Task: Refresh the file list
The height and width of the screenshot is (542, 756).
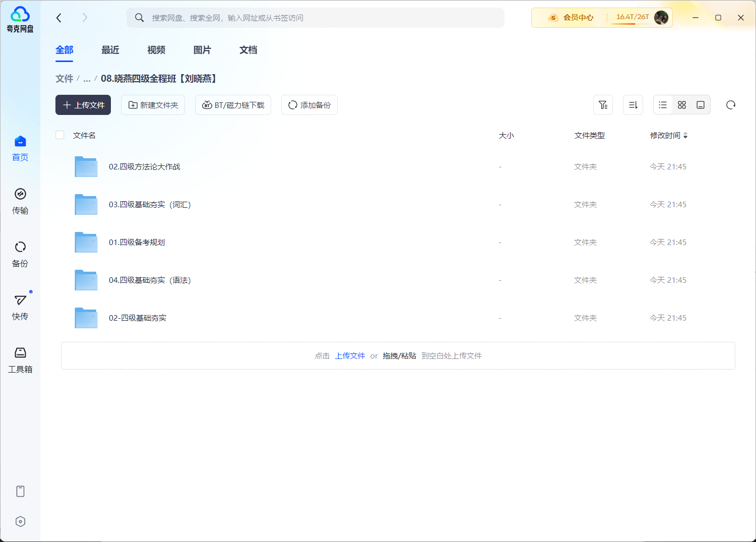Action: click(x=731, y=105)
